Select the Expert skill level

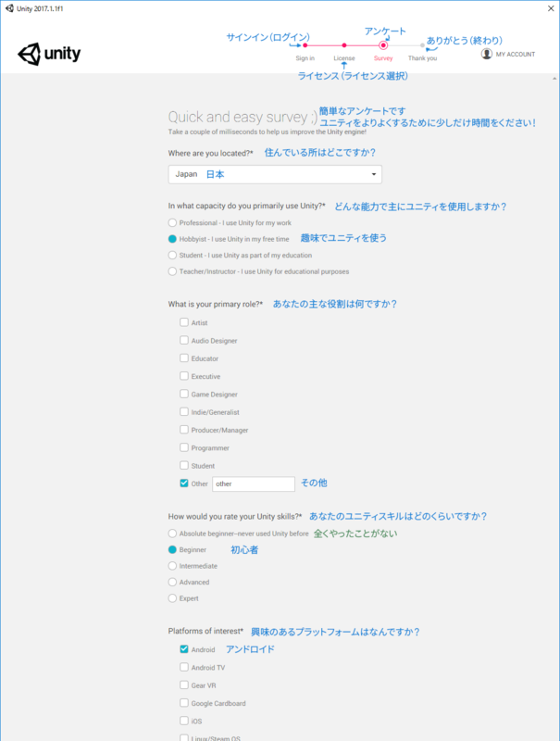[x=172, y=598]
